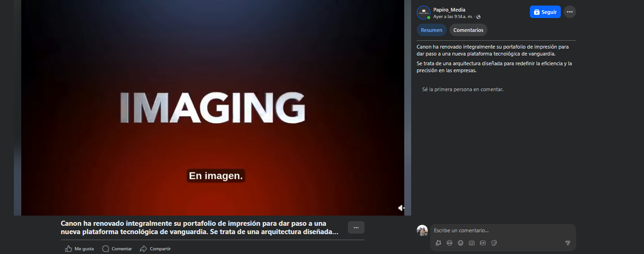Viewport: 644px width, 254px height.
Task: Insert an avatar sticker in the comment
Action: click(x=450, y=243)
